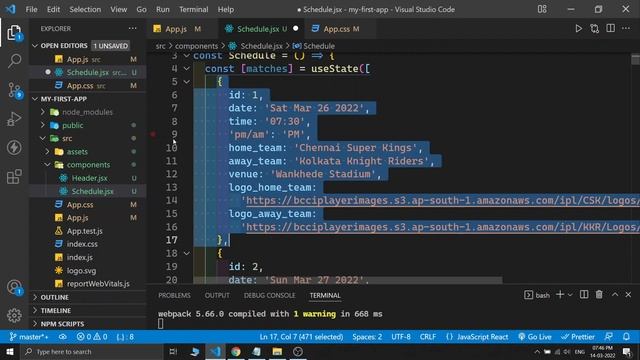Split the terminal panel

pyautogui.click(x=584, y=295)
